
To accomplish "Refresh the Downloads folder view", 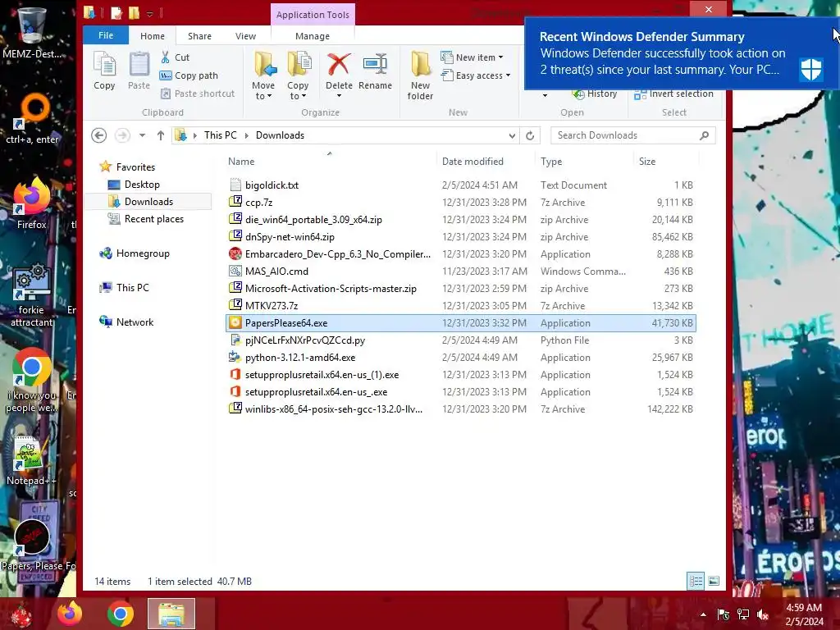I will 530,135.
